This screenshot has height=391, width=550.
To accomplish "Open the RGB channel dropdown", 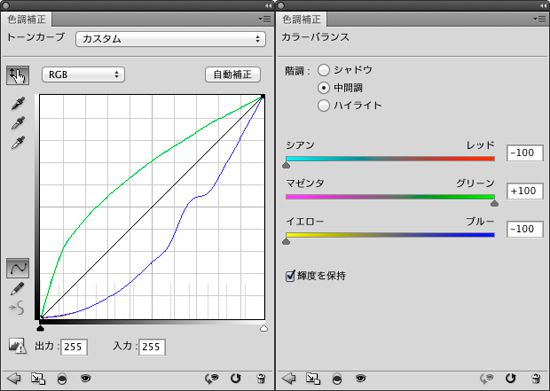I will tap(83, 75).
